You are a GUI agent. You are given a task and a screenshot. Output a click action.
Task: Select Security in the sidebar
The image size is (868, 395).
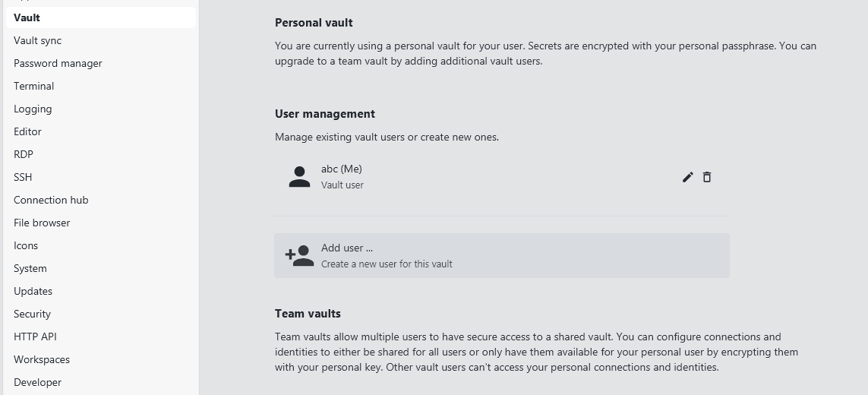32,314
